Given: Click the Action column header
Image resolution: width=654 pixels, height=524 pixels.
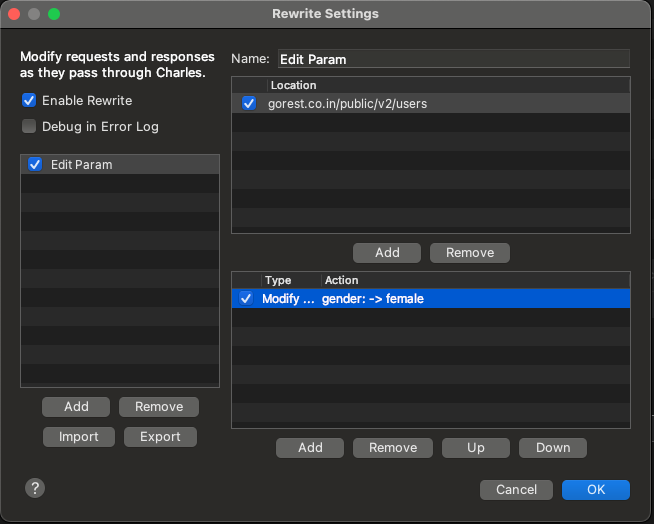Looking at the screenshot, I should 475,280.
